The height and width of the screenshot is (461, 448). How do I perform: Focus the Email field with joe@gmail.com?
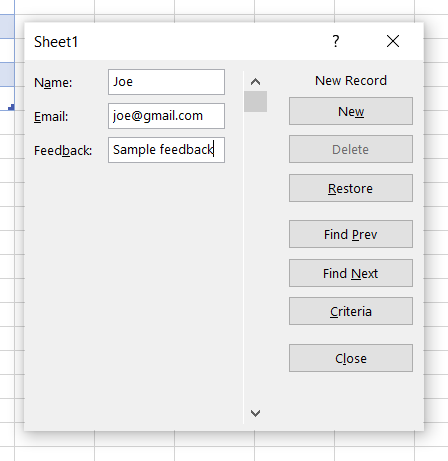coord(166,116)
